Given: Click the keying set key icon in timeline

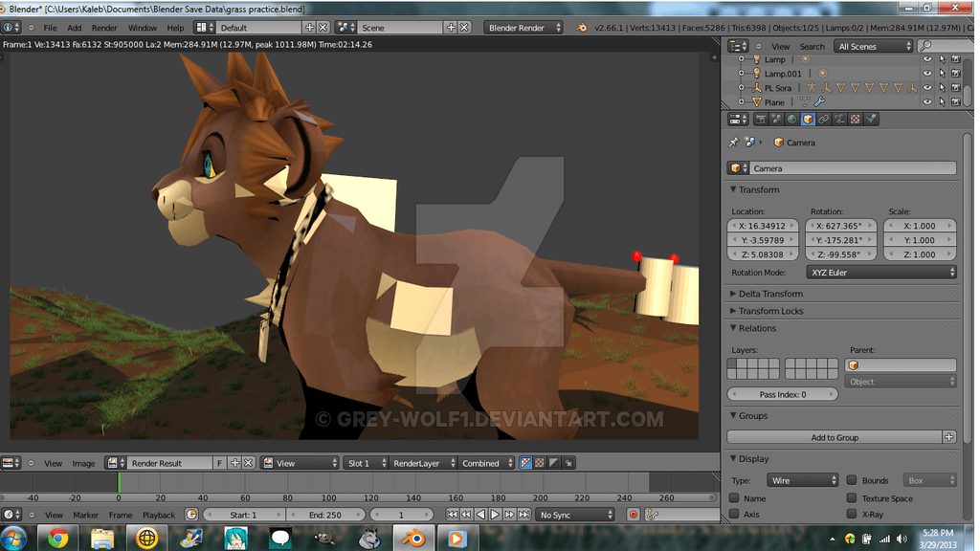Looking at the screenshot, I should (x=652, y=515).
